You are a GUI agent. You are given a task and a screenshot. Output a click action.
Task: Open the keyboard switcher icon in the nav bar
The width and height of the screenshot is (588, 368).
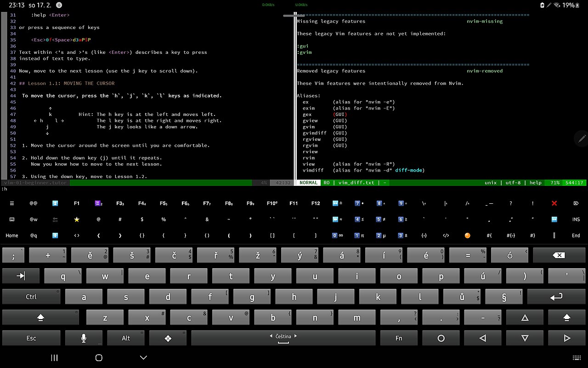577,357
